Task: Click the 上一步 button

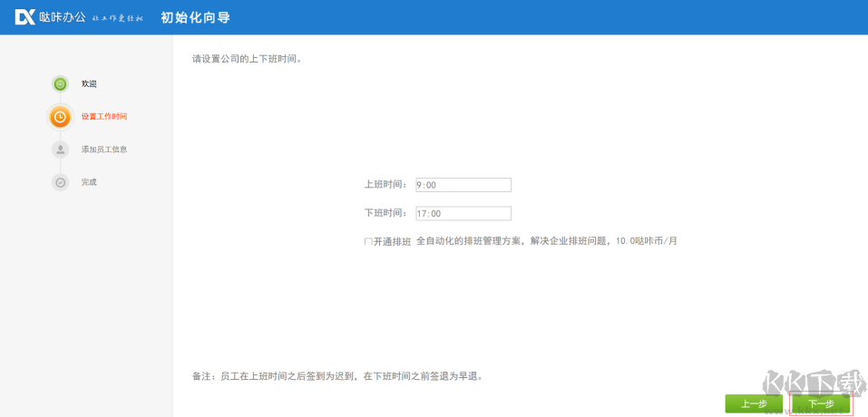Action: click(754, 404)
